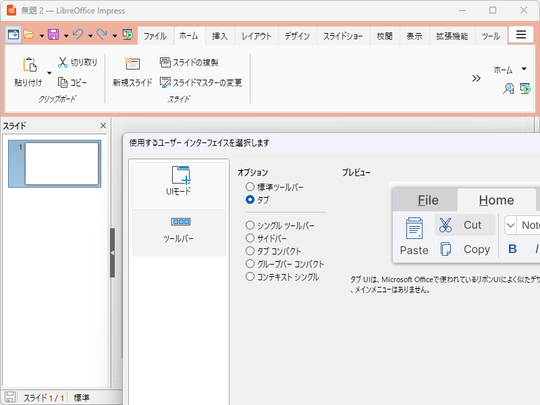Start slideshow from the quick toolbar icon
Image resolution: width=540 pixels, height=405 pixels.
click(128, 34)
